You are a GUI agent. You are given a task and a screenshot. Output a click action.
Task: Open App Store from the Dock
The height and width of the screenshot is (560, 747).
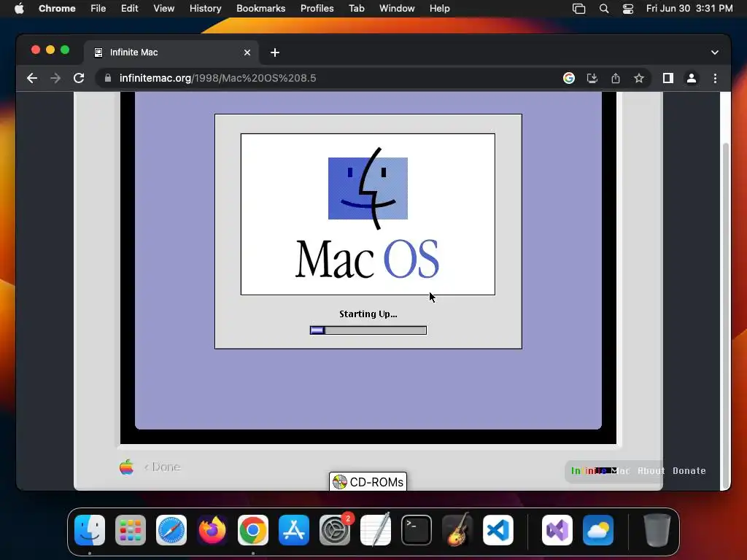[294, 530]
